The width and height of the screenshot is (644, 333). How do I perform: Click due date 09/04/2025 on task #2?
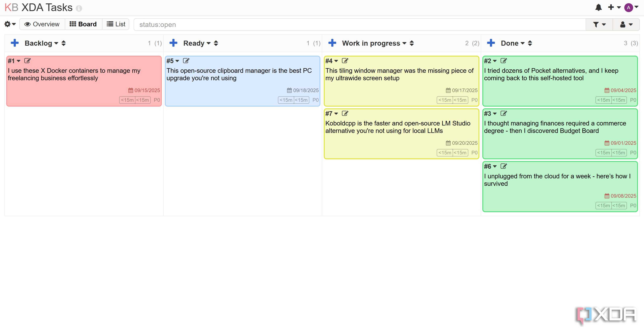[x=620, y=90]
